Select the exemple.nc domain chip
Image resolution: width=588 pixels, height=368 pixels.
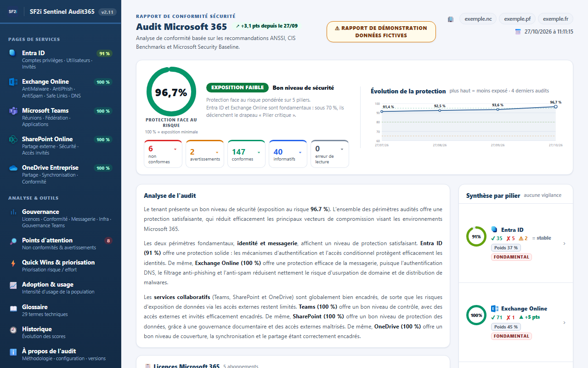tap(478, 19)
